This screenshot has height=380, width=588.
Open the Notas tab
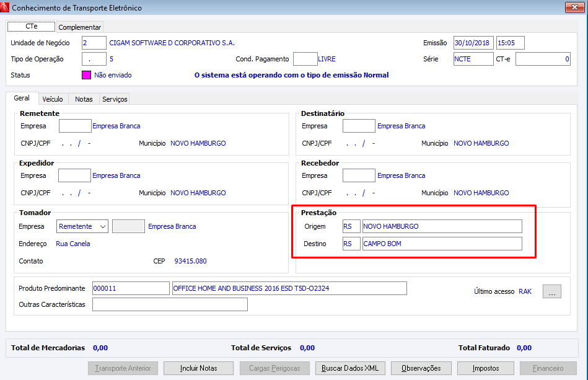click(84, 99)
